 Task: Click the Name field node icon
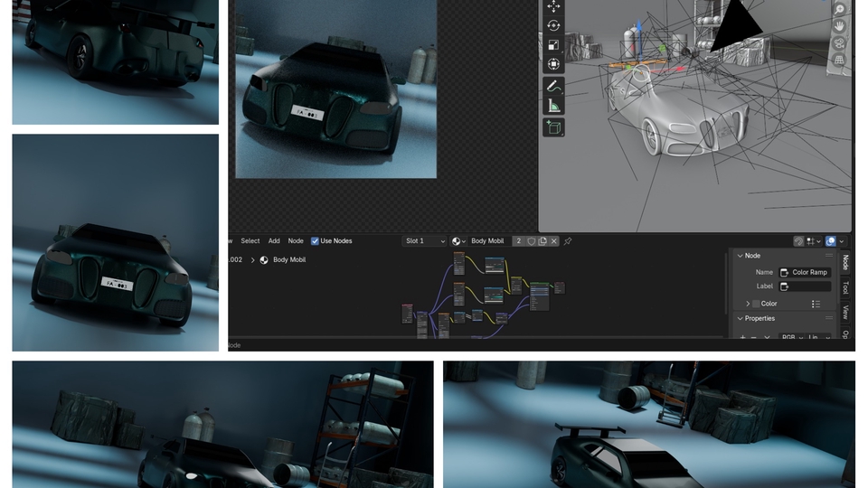point(784,272)
